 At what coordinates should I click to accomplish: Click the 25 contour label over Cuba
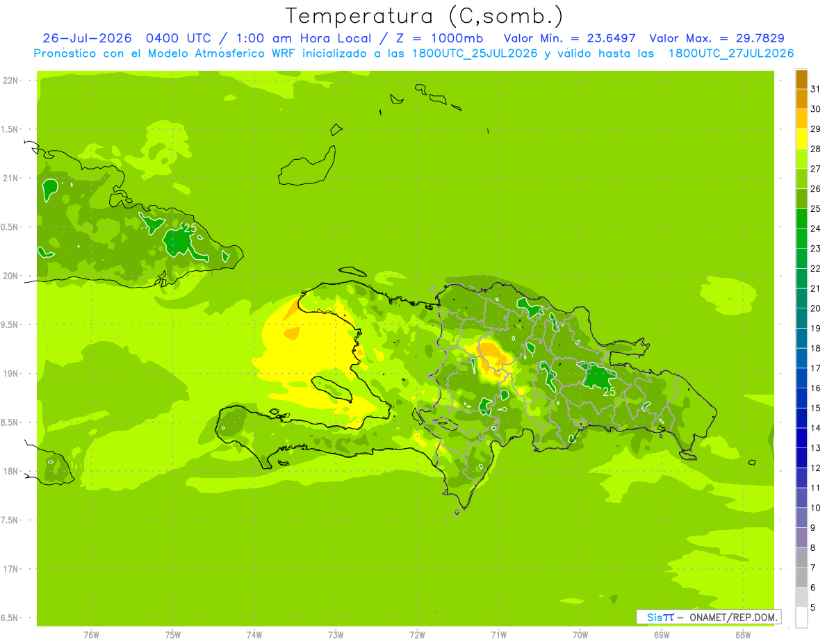pos(190,228)
